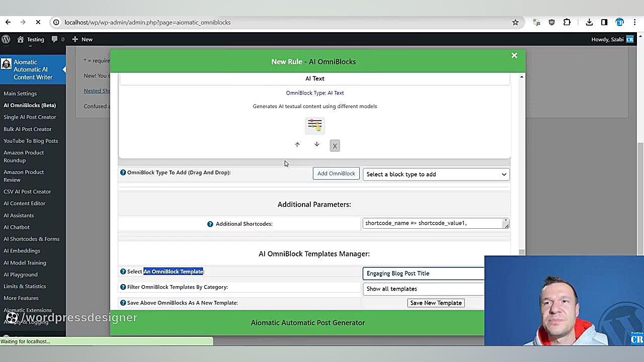The width and height of the screenshot is (644, 362).
Task: Click the site info icon in address bar
Action: pyautogui.click(x=56, y=22)
